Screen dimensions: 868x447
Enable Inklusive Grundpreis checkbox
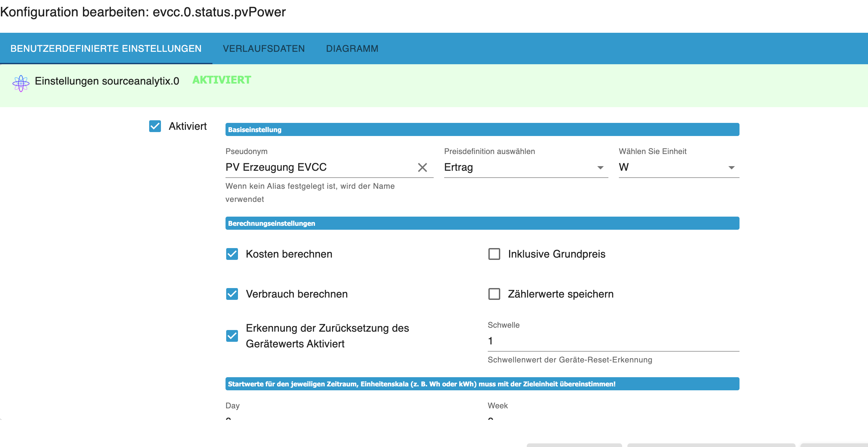pos(494,254)
